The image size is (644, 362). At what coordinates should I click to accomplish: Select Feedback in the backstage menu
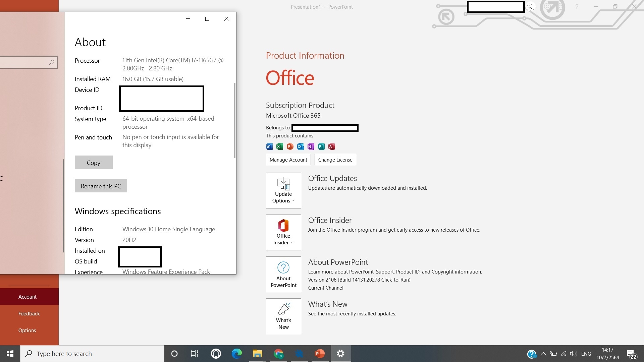[29, 313]
